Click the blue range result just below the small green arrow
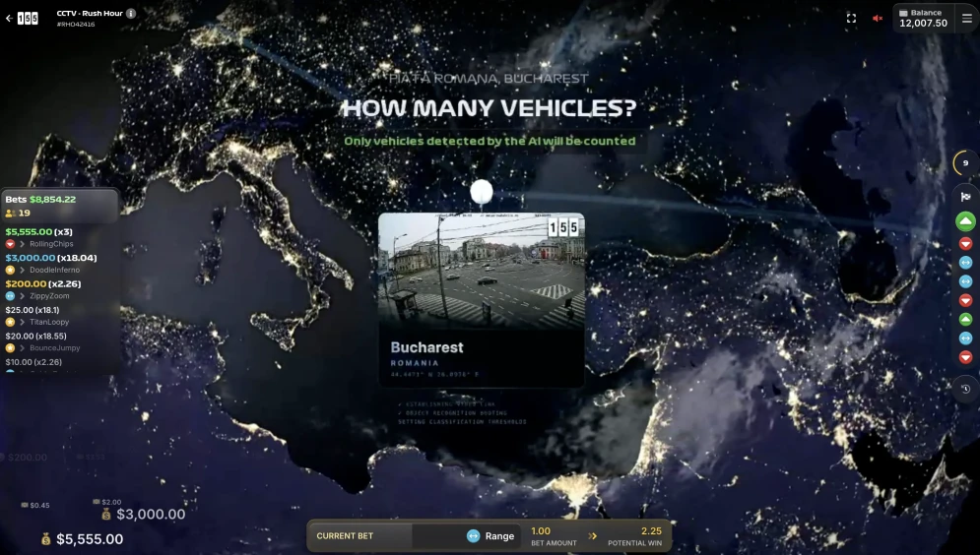 coord(965,339)
